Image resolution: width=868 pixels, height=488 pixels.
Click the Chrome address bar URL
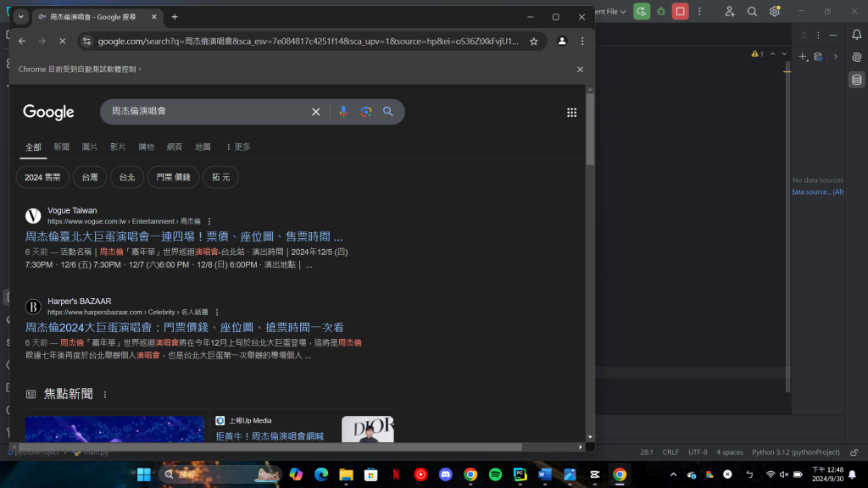309,41
